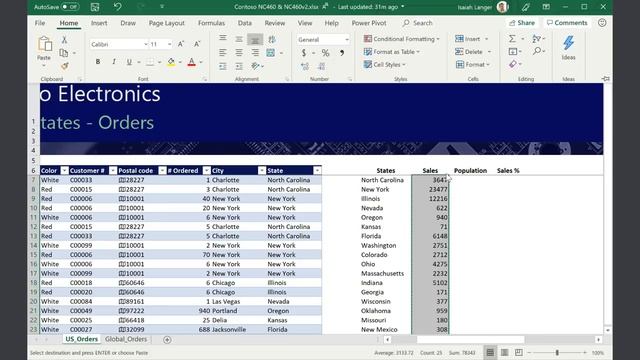Click the Share button
This screenshot has height=360, width=640.
click(522, 23)
